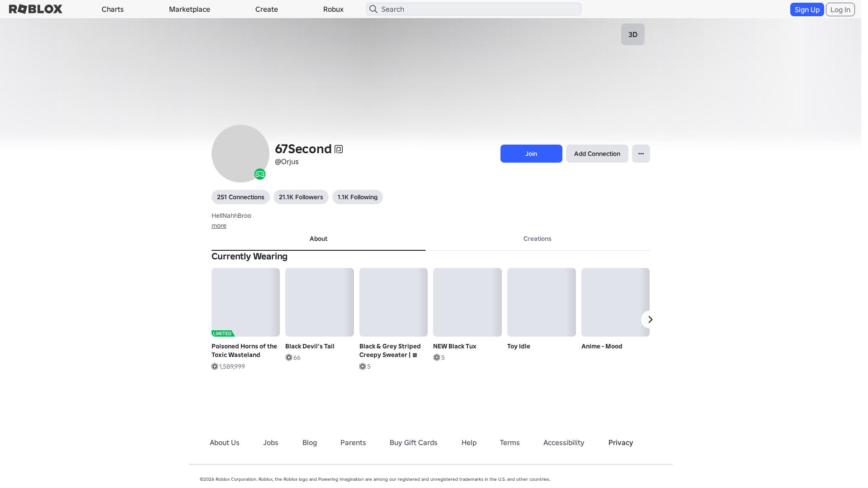Open Poisoned Horns of the Toxic Wasteland thumbnail

pyautogui.click(x=245, y=302)
